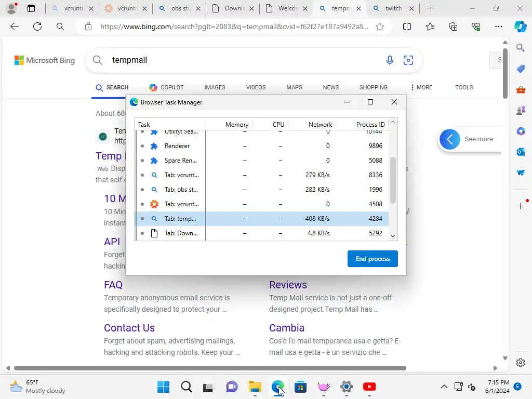Open the COPILOT search tab
The image size is (532, 399).
(x=166, y=87)
